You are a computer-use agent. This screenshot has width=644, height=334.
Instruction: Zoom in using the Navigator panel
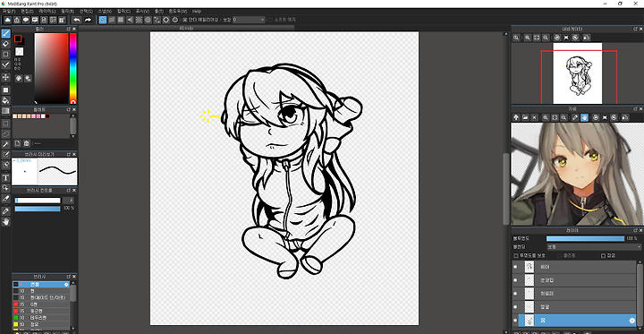(x=528, y=38)
